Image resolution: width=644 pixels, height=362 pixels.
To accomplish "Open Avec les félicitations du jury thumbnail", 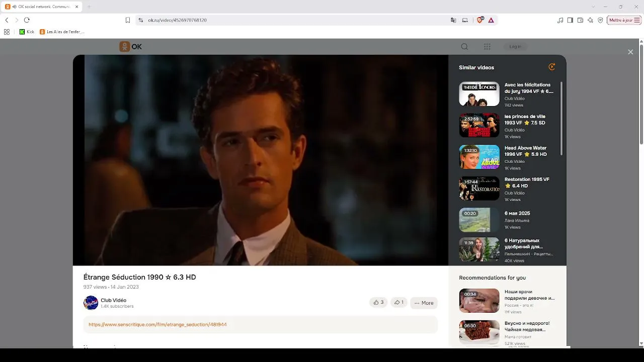I will [x=479, y=94].
